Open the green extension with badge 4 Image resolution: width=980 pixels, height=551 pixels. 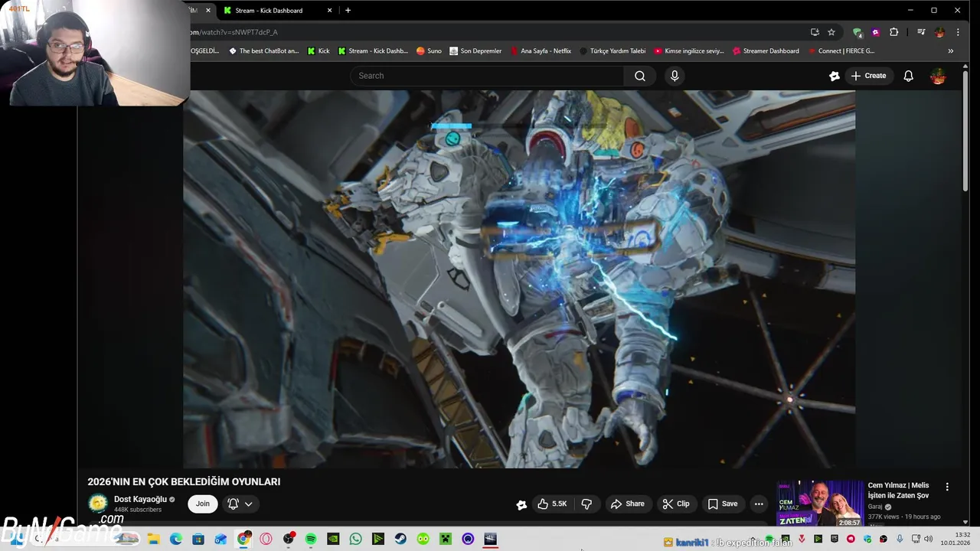(857, 32)
